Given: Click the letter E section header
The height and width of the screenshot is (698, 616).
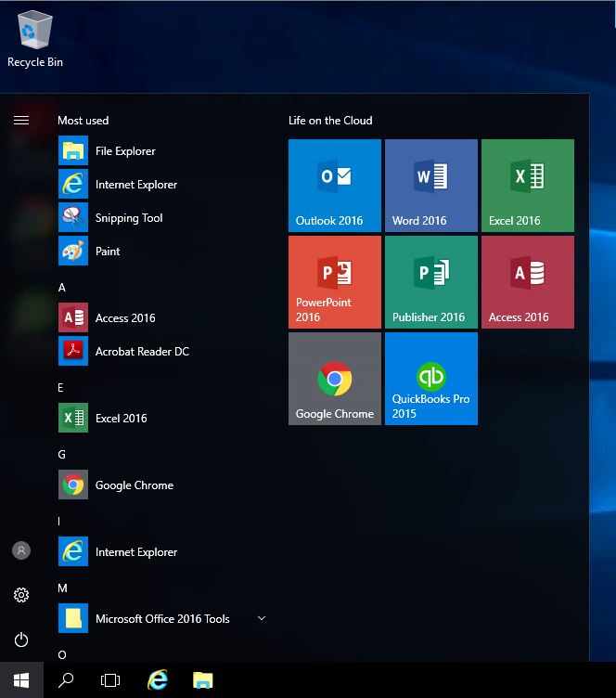Looking at the screenshot, I should pyautogui.click(x=60, y=388).
